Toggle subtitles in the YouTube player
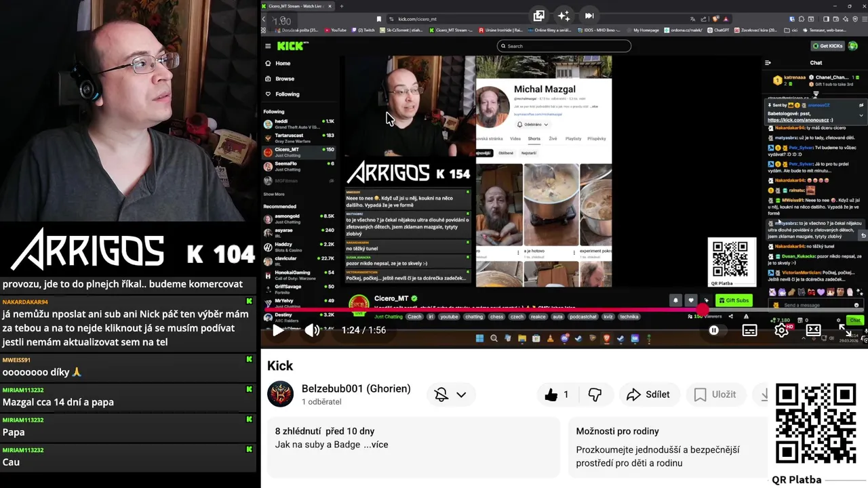The height and width of the screenshot is (488, 868). [749, 331]
